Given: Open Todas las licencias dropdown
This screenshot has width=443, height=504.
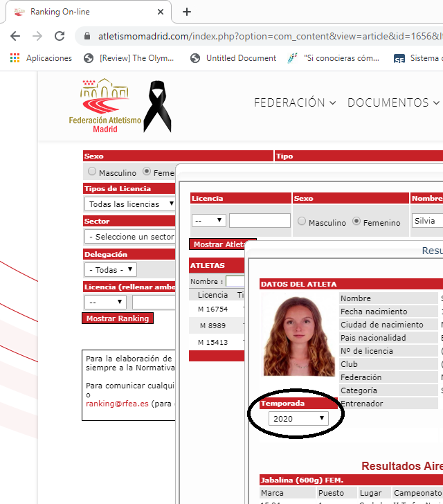Looking at the screenshot, I should point(130,204).
